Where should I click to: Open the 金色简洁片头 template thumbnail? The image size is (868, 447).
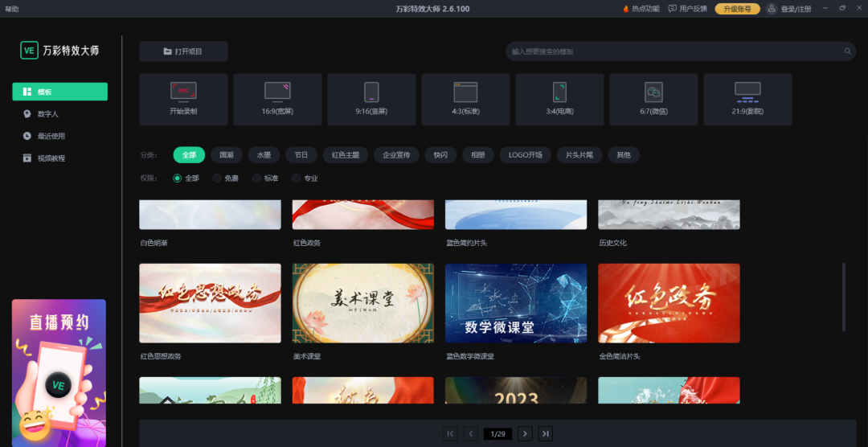(669, 303)
